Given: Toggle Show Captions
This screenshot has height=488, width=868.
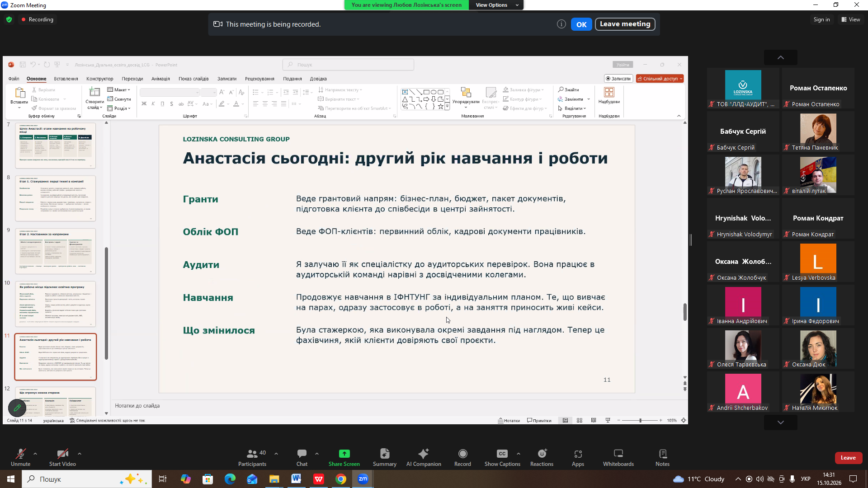Looking at the screenshot, I should tap(502, 457).
